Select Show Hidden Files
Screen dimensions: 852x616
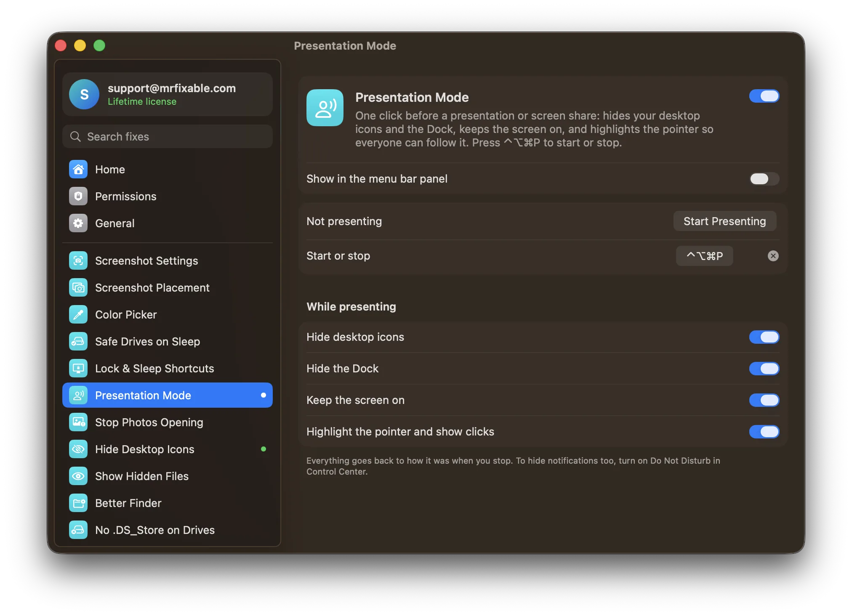click(168, 476)
